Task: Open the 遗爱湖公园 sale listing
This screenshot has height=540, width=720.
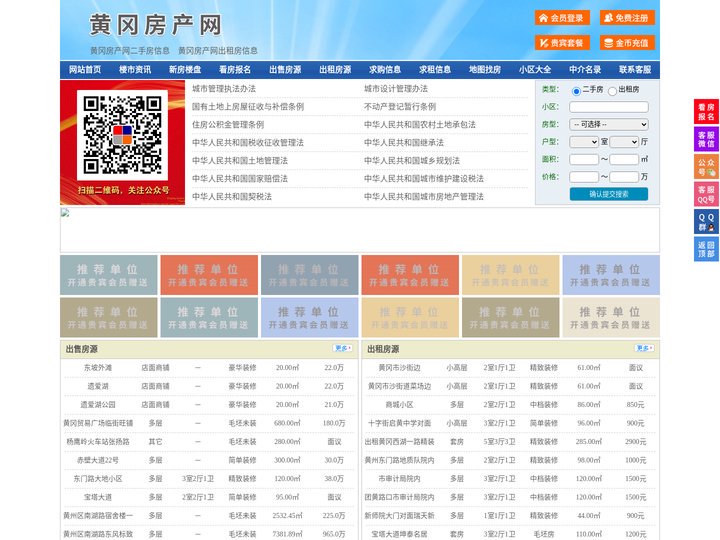Action: pyautogui.click(x=98, y=405)
